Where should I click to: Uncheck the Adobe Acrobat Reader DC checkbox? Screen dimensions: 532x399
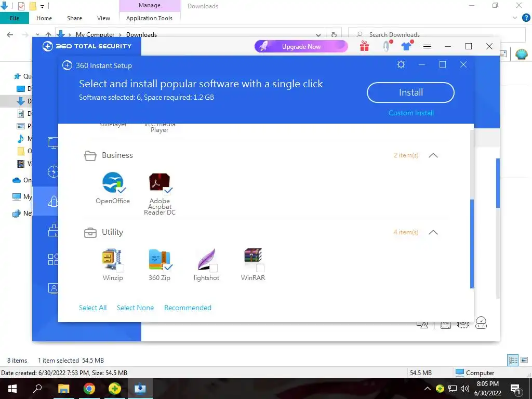tap(168, 190)
